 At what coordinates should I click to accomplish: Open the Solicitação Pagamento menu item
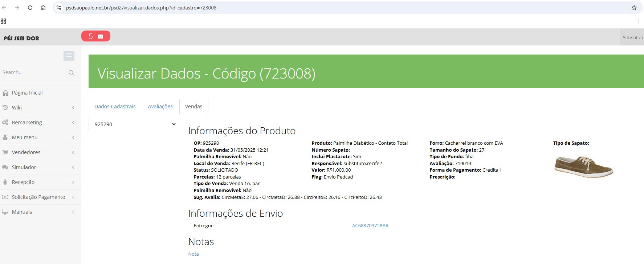point(40,197)
